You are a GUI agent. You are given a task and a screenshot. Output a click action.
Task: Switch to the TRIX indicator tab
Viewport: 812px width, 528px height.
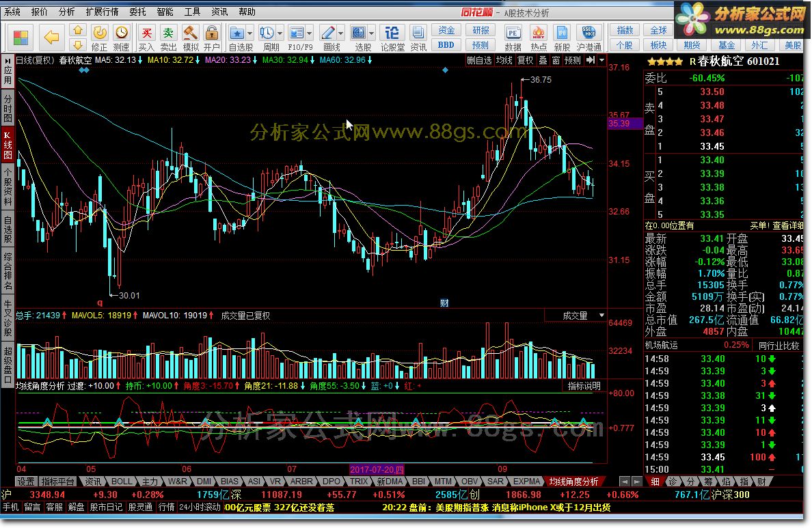point(359,482)
